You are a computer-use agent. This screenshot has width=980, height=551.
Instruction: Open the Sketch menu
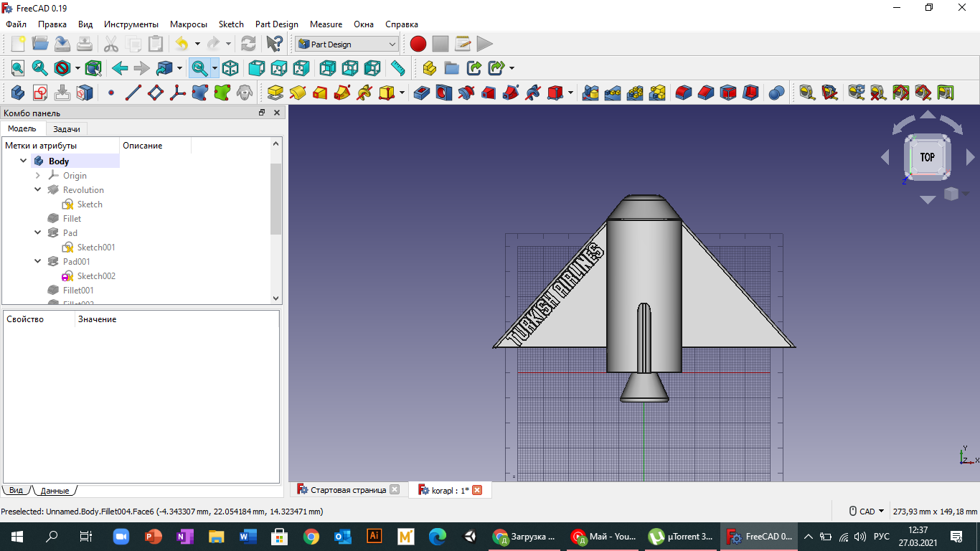coord(231,24)
